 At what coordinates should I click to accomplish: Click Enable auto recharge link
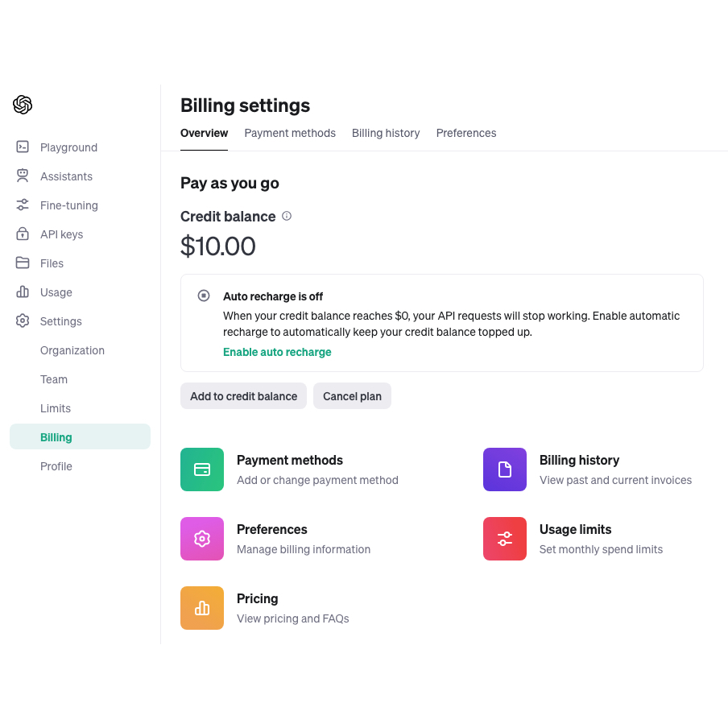277,352
